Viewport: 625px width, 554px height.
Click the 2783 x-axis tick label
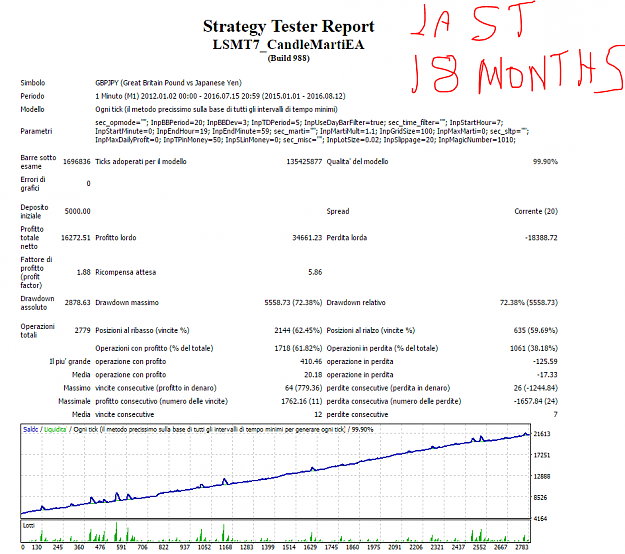coord(522,547)
